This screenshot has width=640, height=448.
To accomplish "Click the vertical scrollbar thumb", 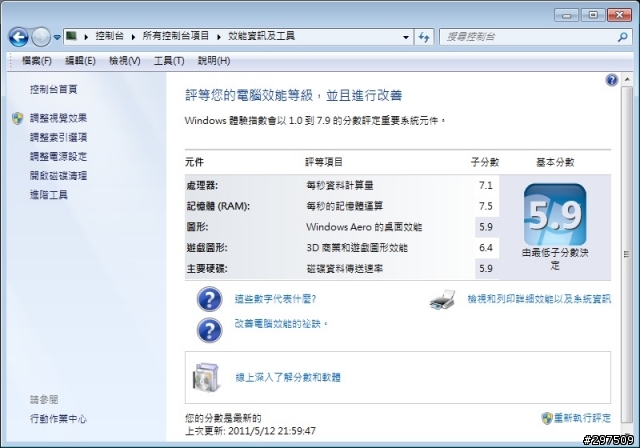I will click(x=627, y=255).
